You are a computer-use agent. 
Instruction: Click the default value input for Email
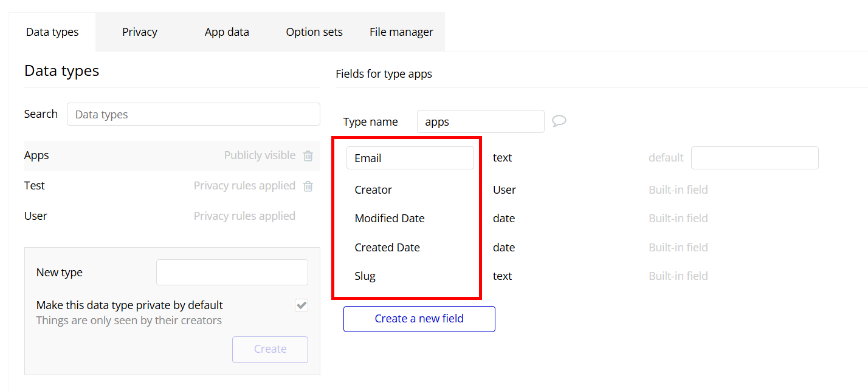tap(754, 158)
